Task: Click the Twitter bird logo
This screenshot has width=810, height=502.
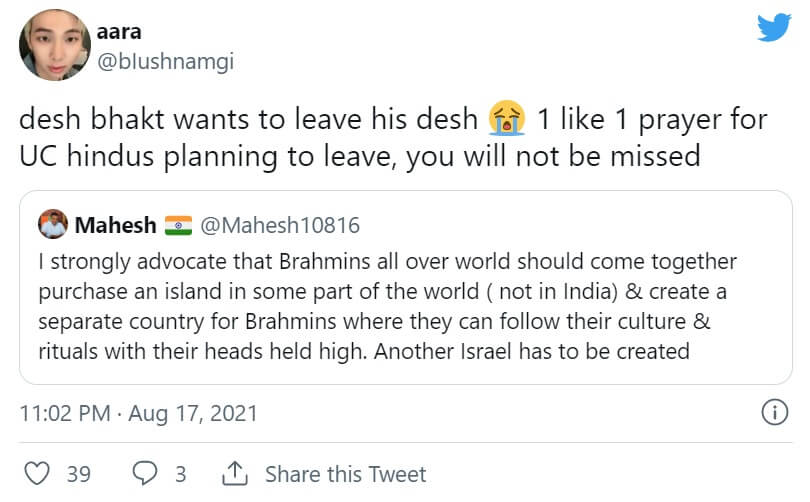Action: tap(773, 26)
